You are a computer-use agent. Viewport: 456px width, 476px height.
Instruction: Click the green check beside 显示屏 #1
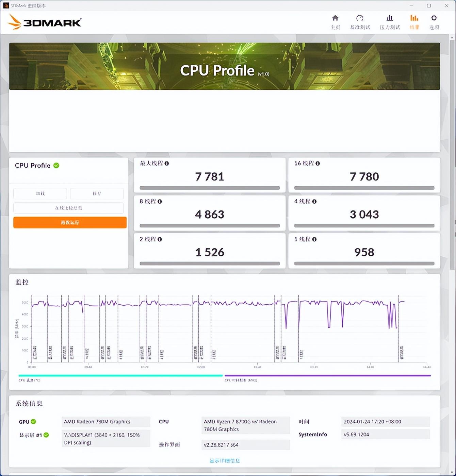click(46, 435)
